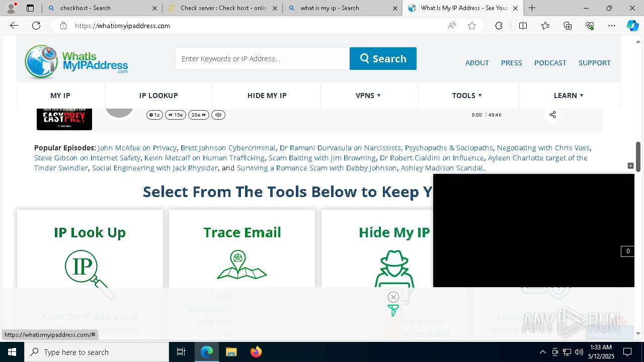Image resolution: width=644 pixels, height=362 pixels.
Task: Open a new browser tab
Action: (532, 8)
